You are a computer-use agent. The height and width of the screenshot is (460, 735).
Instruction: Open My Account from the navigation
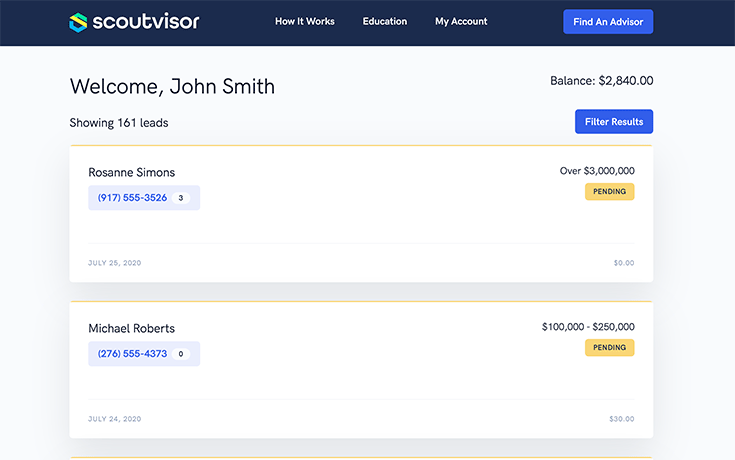(x=461, y=21)
